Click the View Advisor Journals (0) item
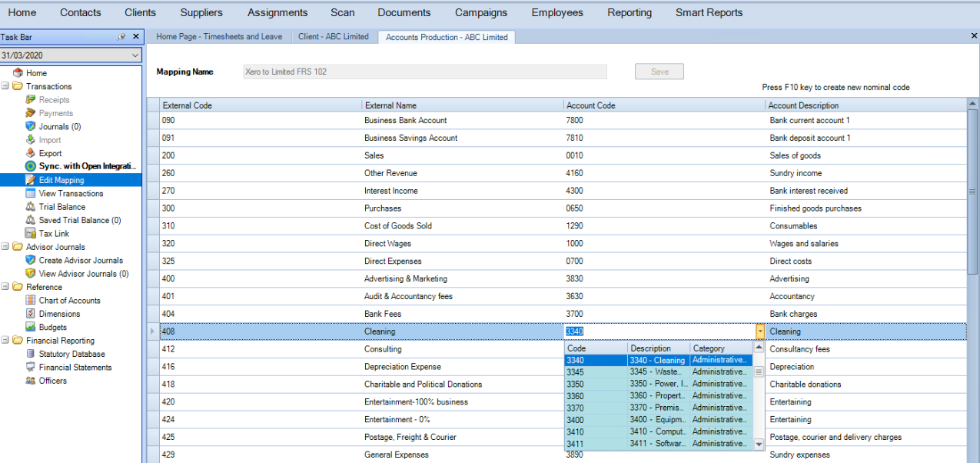Screen dimensions: 980x463 pos(84,274)
